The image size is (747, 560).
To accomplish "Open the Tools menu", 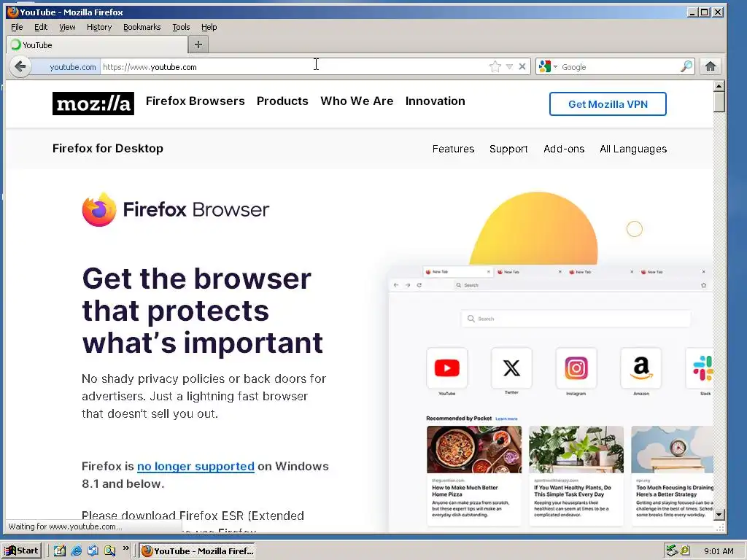I will pyautogui.click(x=181, y=27).
